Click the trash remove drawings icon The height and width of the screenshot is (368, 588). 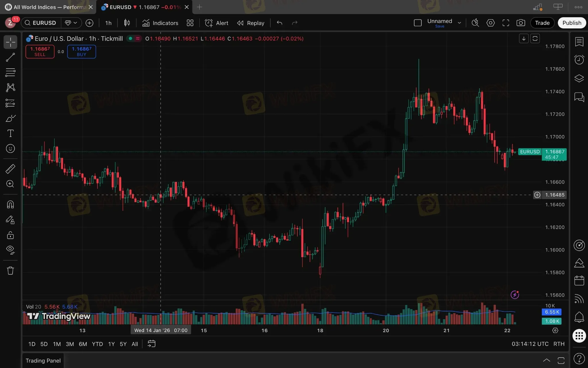[10, 271]
